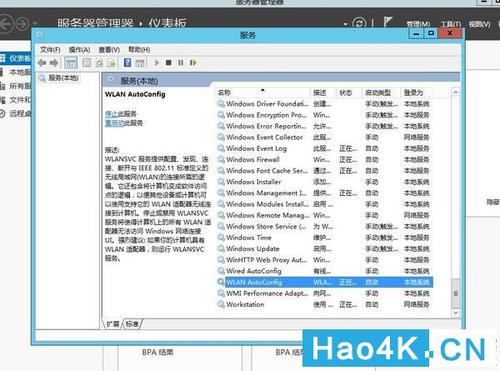Open the 文件(F) menu
The height and width of the screenshot is (371, 500).
click(x=50, y=50)
